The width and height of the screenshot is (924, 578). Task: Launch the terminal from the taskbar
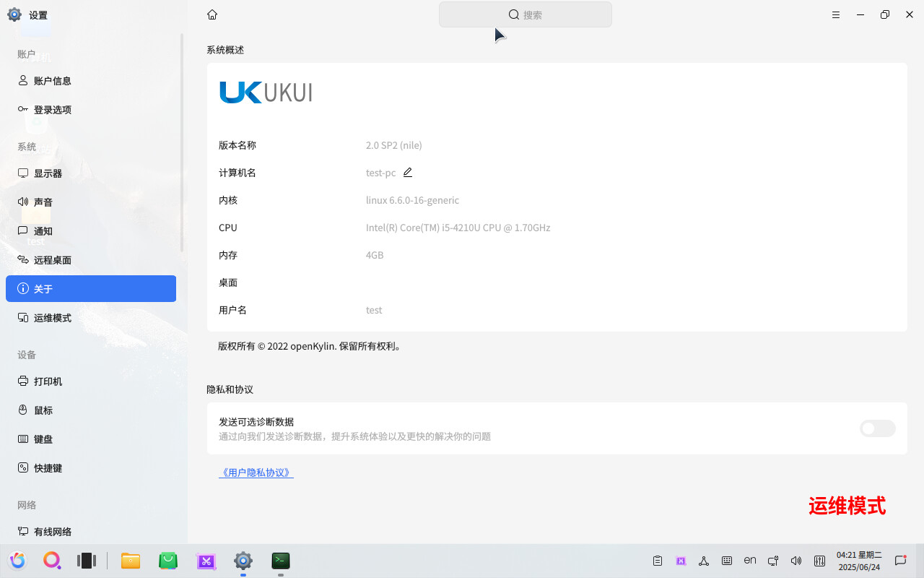point(281,561)
